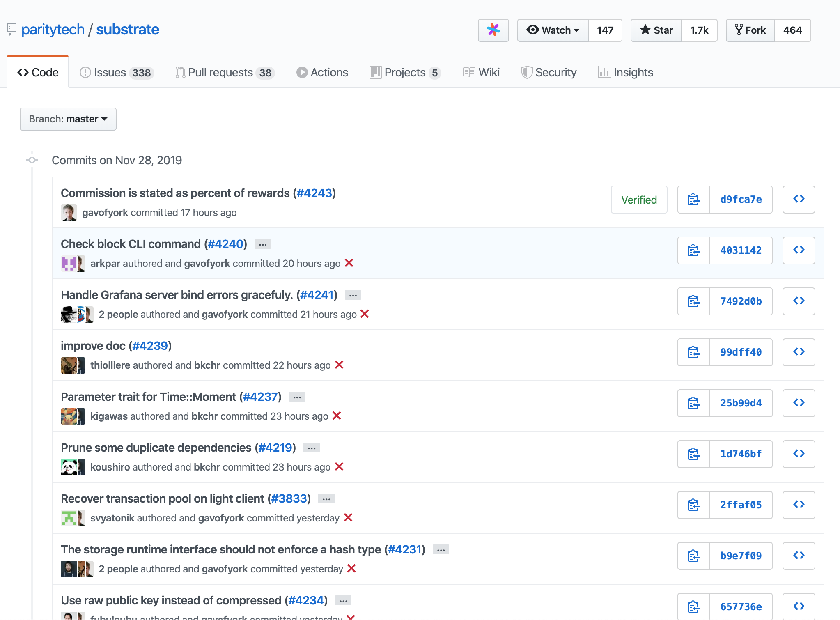840x620 pixels.
Task: Copy full SHA for commit d9fca7e
Action: coord(693,200)
